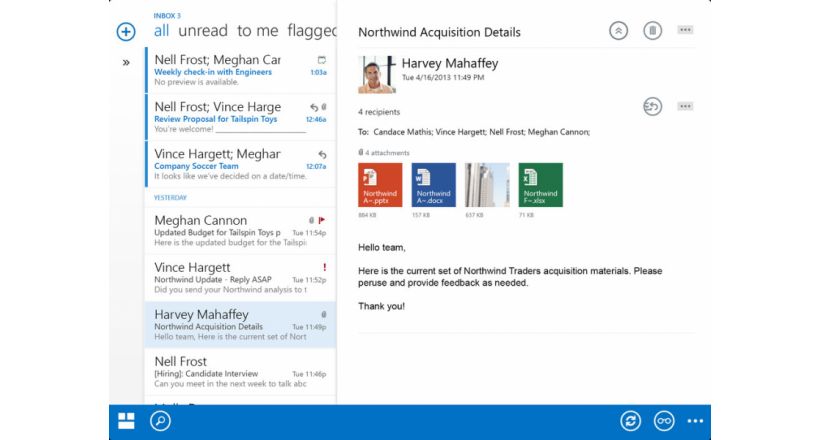Viewport: 820px width, 440px height.
Task: Show all messages filter
Action: (x=161, y=30)
